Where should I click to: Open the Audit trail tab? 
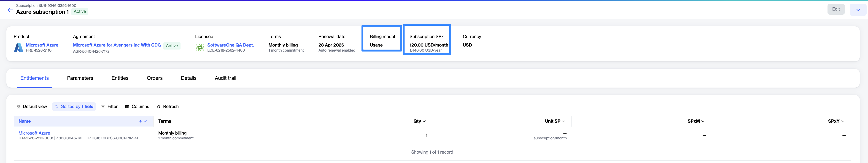pyautogui.click(x=225, y=78)
